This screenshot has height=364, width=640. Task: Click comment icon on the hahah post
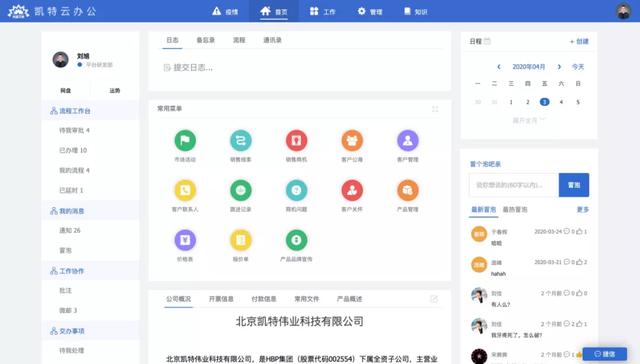(567, 262)
